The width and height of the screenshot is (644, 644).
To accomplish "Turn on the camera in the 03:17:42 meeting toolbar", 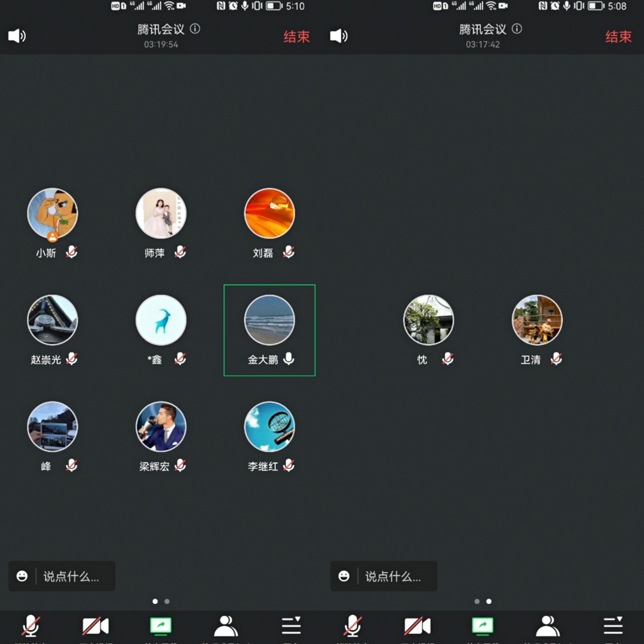I will point(417,626).
